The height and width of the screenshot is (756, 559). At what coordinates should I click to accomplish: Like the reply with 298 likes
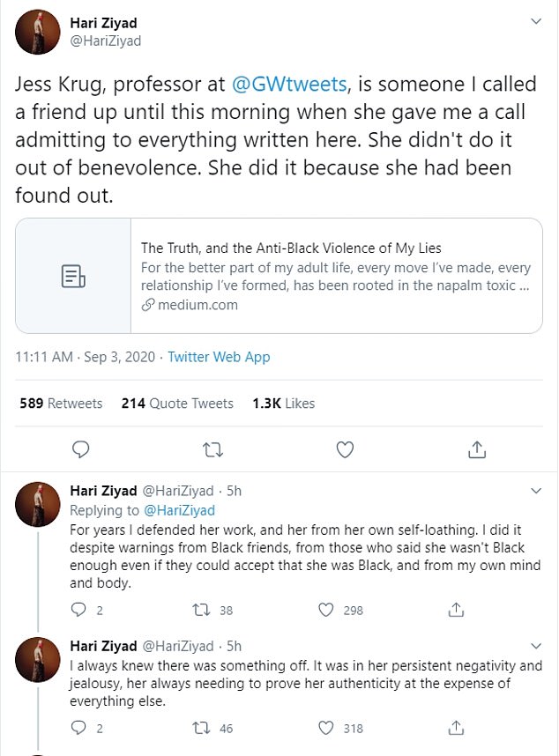[326, 608]
